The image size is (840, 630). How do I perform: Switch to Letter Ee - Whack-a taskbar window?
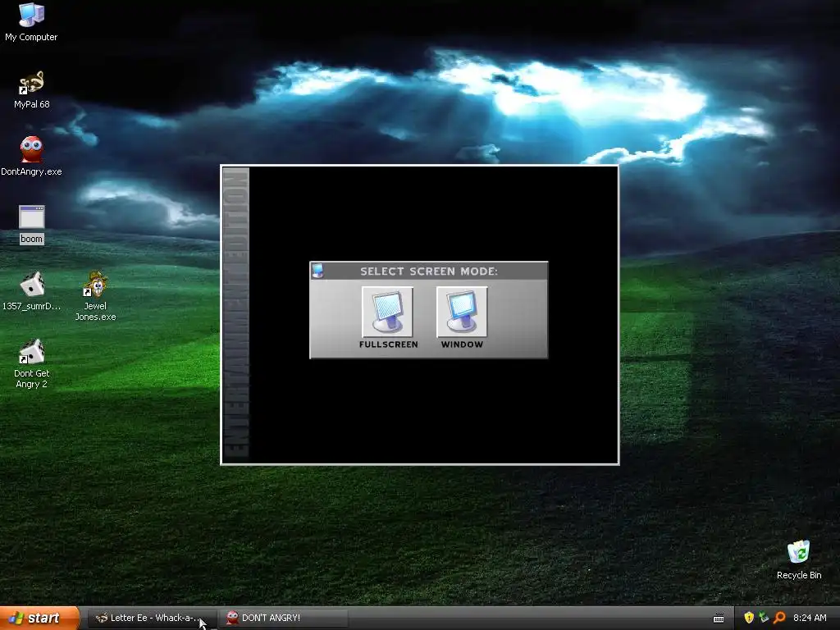[152, 619]
